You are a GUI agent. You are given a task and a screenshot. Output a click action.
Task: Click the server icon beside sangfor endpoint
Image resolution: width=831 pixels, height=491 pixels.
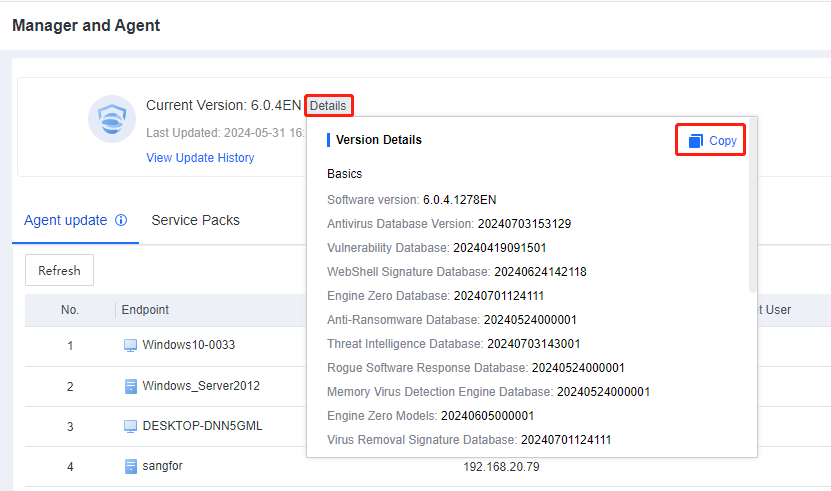[130, 466]
